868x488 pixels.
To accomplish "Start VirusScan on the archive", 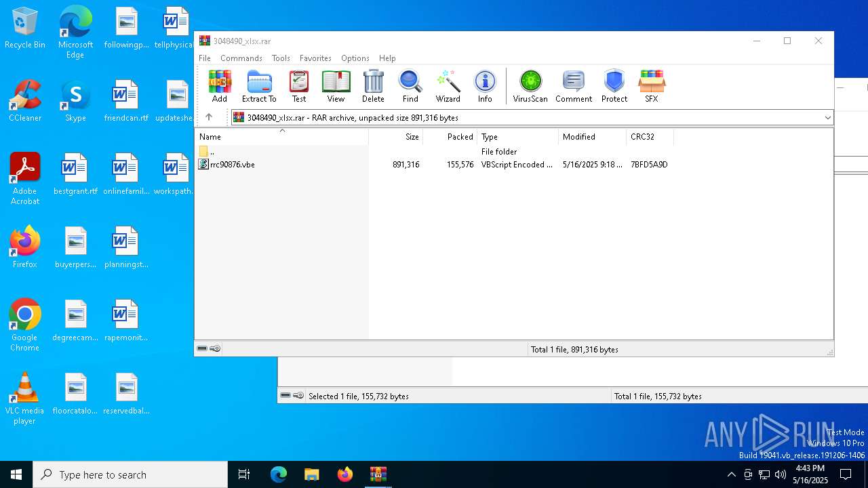I will coord(530,86).
